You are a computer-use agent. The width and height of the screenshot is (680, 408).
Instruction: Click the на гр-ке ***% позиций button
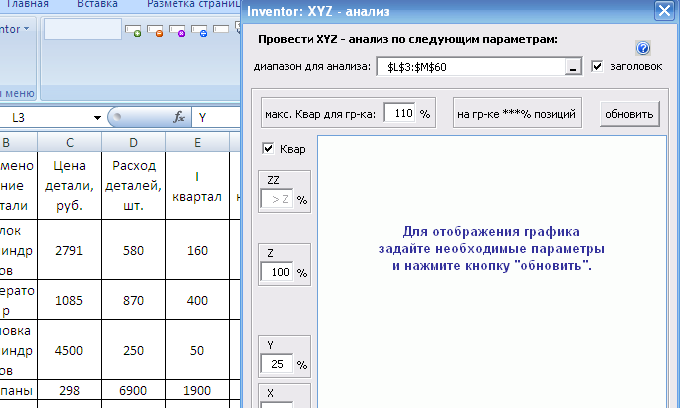[517, 113]
